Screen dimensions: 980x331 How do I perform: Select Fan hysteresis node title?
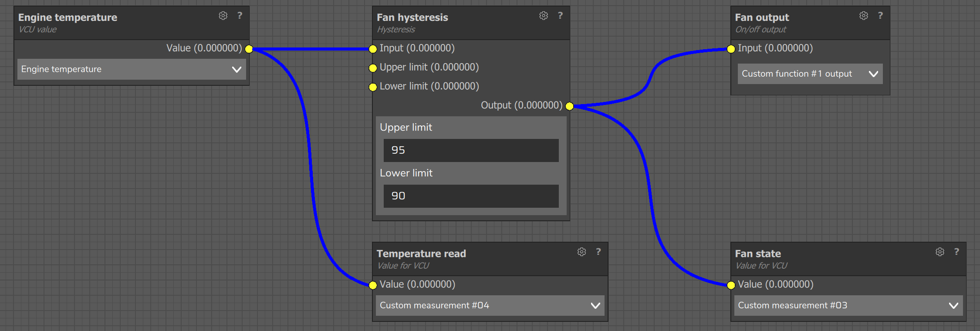point(412,17)
